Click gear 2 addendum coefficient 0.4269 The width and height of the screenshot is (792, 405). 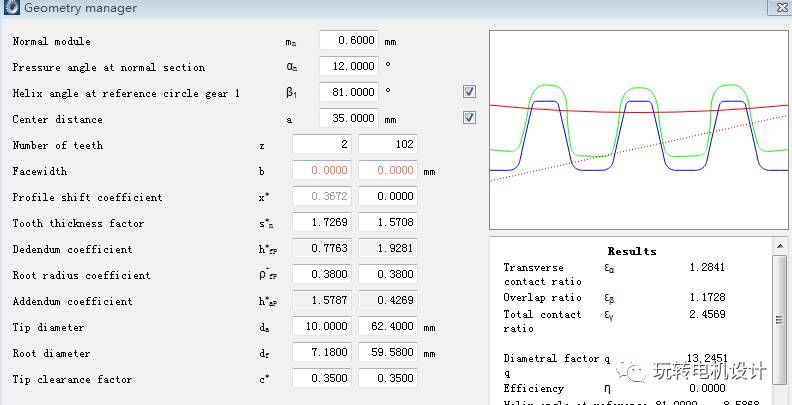click(x=388, y=300)
